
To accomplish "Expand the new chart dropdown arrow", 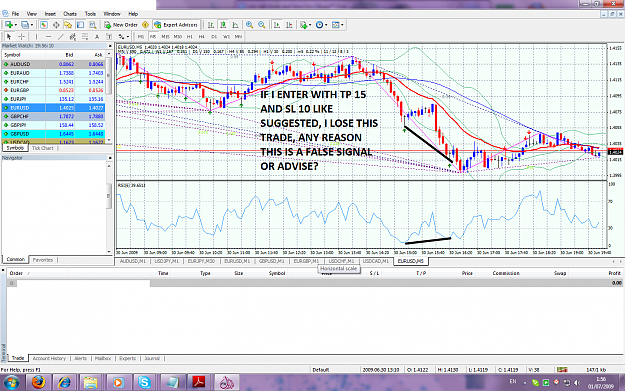I will [x=16, y=25].
